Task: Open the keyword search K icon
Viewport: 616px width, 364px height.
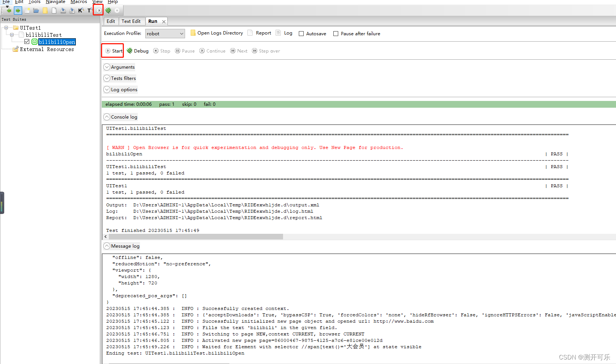Action: point(81,11)
